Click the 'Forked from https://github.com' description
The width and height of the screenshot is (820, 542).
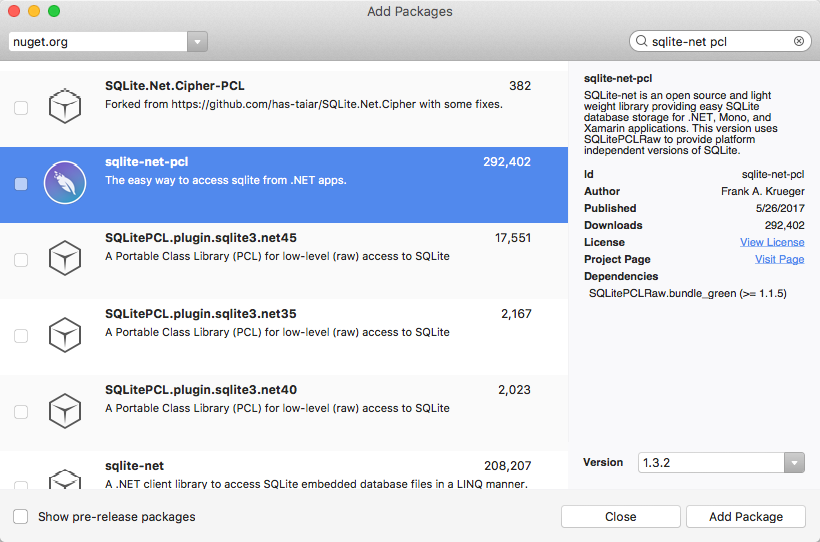pos(304,105)
